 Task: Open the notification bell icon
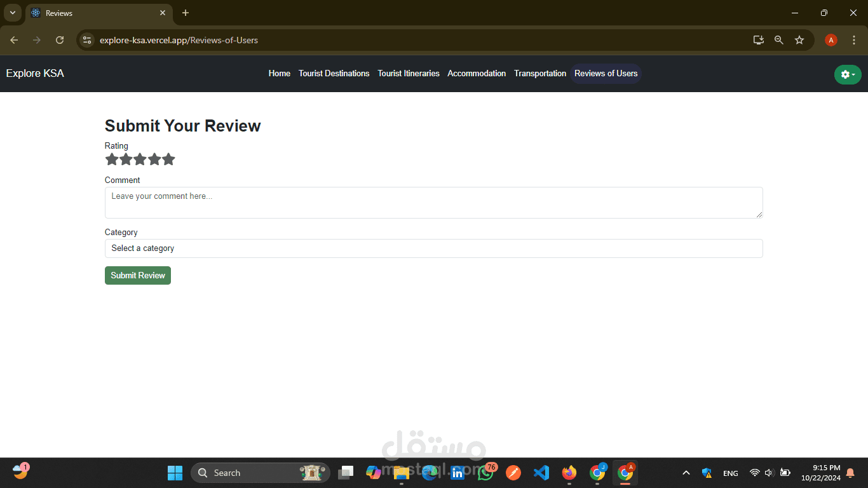[x=850, y=473]
